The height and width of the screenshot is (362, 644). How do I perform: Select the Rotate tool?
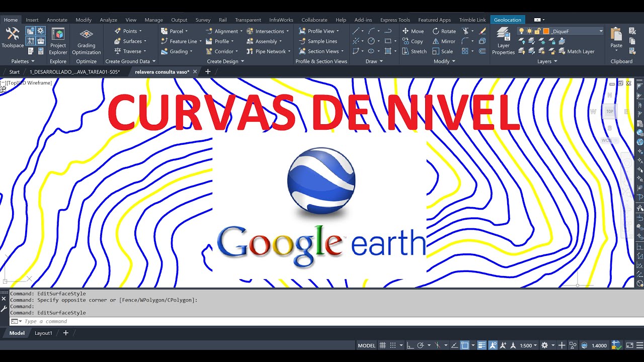[444, 31]
